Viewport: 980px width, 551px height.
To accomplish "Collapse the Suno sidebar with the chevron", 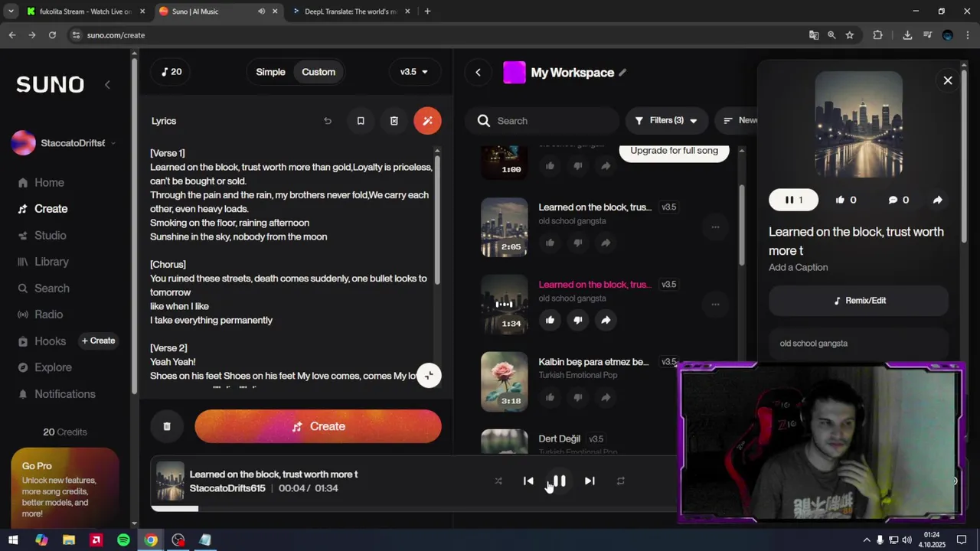I will [x=107, y=84].
